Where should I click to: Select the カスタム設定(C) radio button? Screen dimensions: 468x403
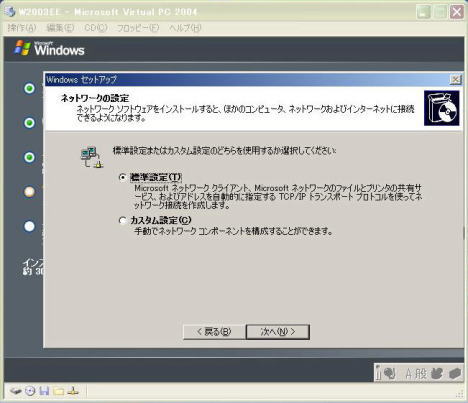122,220
